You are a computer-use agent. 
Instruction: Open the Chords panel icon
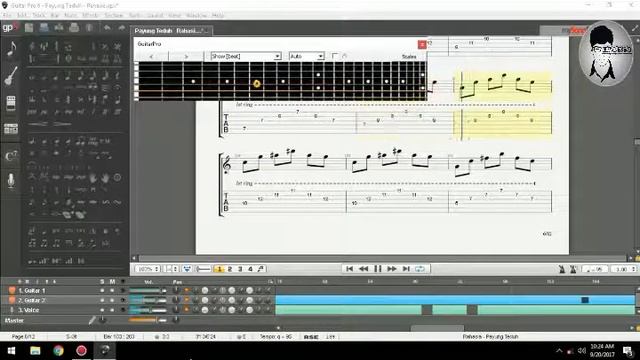pyautogui.click(x=11, y=156)
